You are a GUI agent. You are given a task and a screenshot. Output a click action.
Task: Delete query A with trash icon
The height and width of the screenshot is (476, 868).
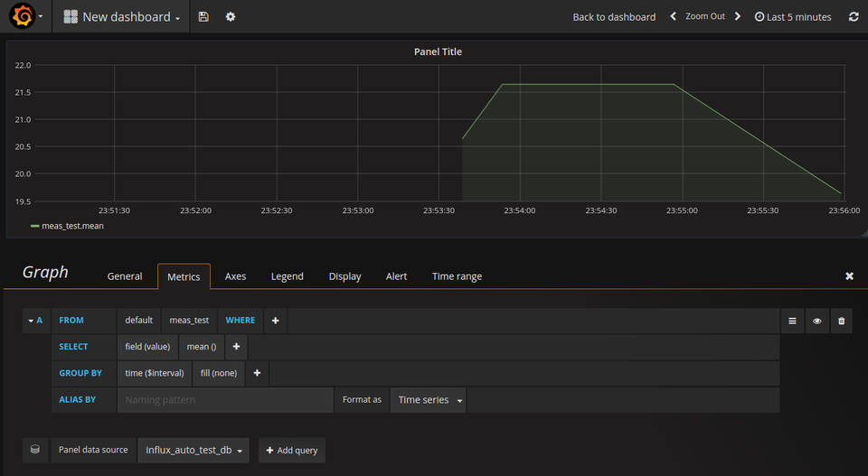841,321
